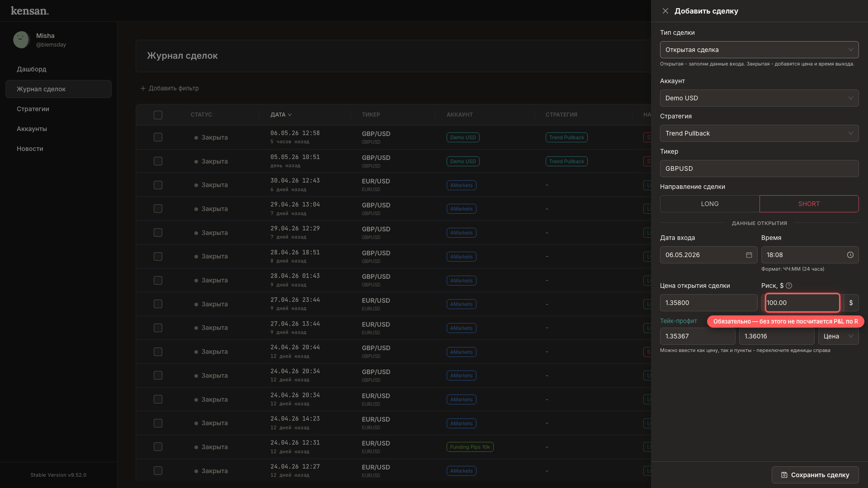
Task: Close the Добавить сделку panel
Action: click(x=665, y=11)
